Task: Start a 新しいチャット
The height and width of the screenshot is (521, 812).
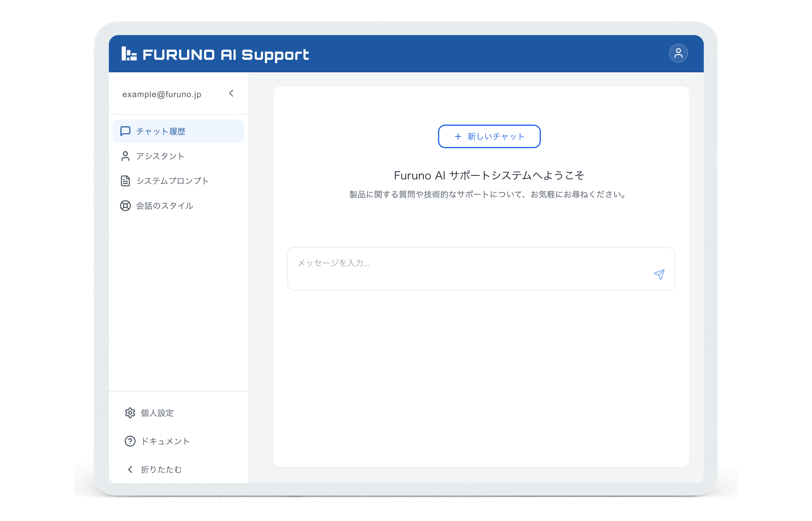Action: (489, 136)
